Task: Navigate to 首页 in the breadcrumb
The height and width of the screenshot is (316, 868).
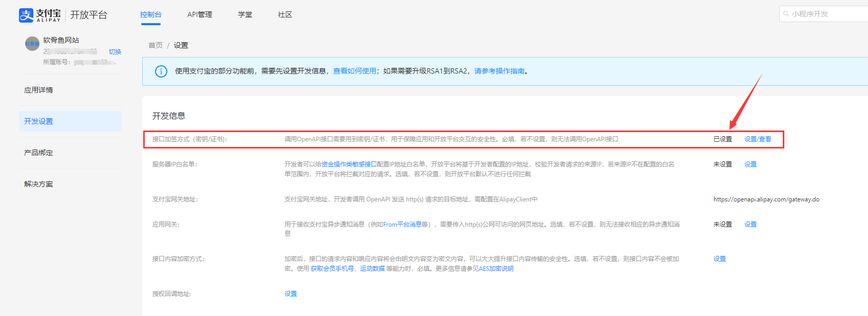Action: [x=156, y=45]
